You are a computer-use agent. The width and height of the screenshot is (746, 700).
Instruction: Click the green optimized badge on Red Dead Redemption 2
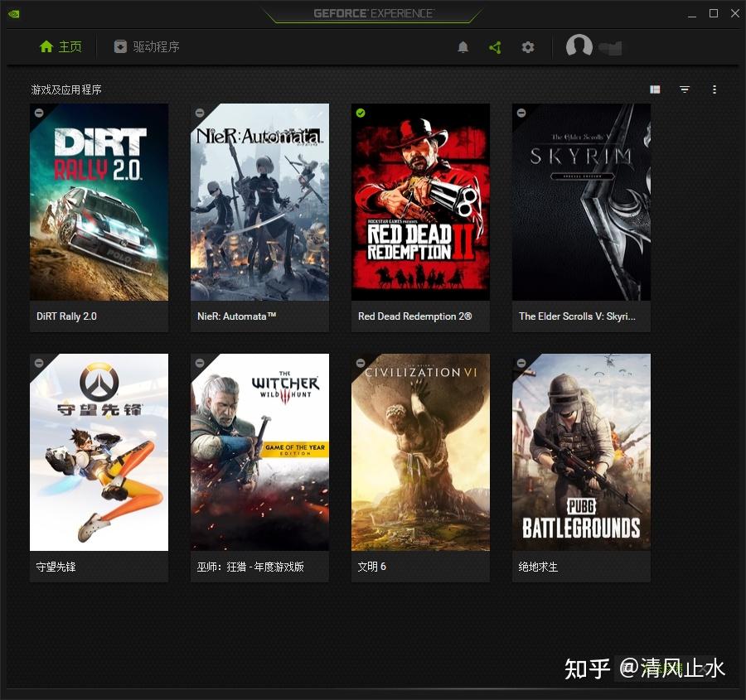tap(361, 113)
